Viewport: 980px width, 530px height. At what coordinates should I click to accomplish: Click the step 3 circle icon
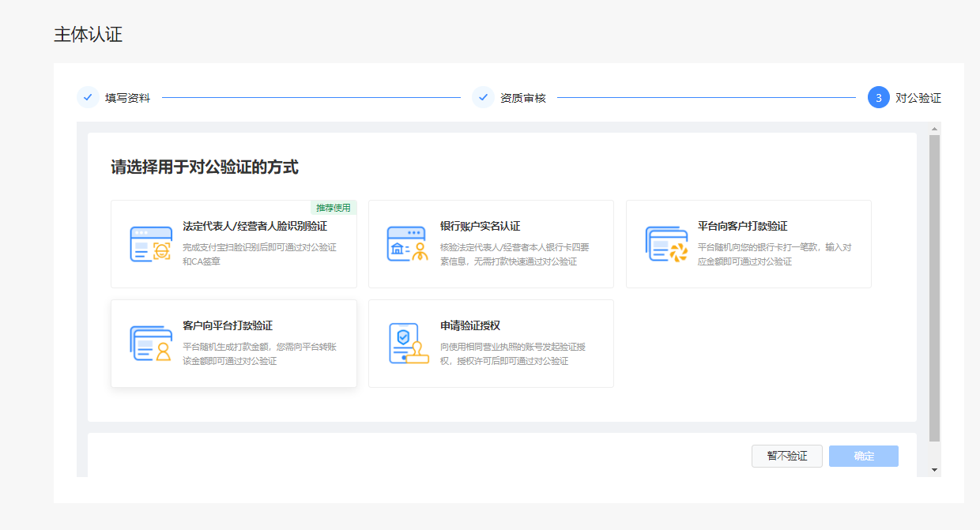[878, 97]
